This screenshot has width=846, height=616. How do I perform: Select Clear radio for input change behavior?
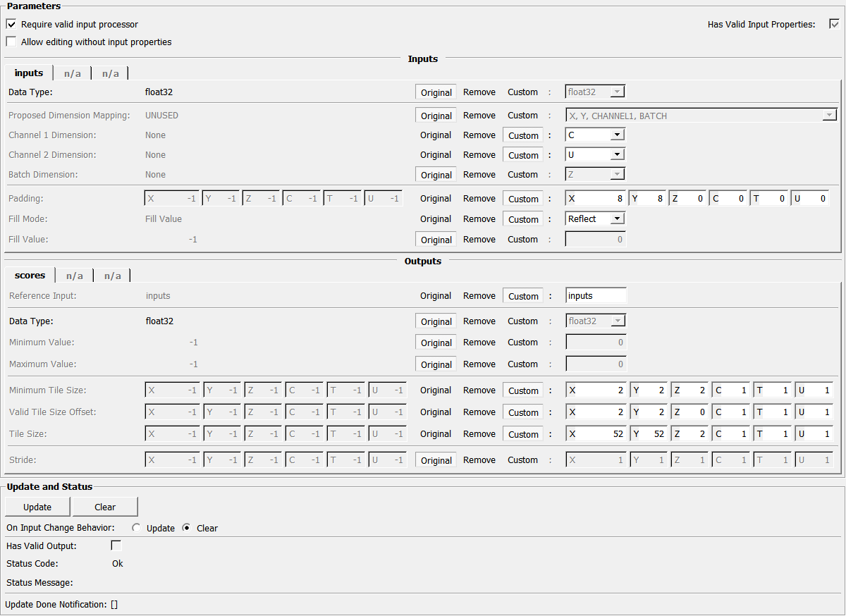coord(187,528)
